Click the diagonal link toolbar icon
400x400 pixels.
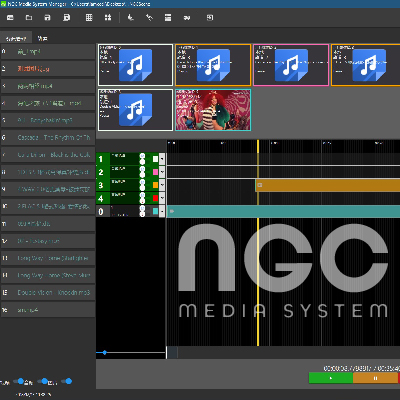(149, 18)
